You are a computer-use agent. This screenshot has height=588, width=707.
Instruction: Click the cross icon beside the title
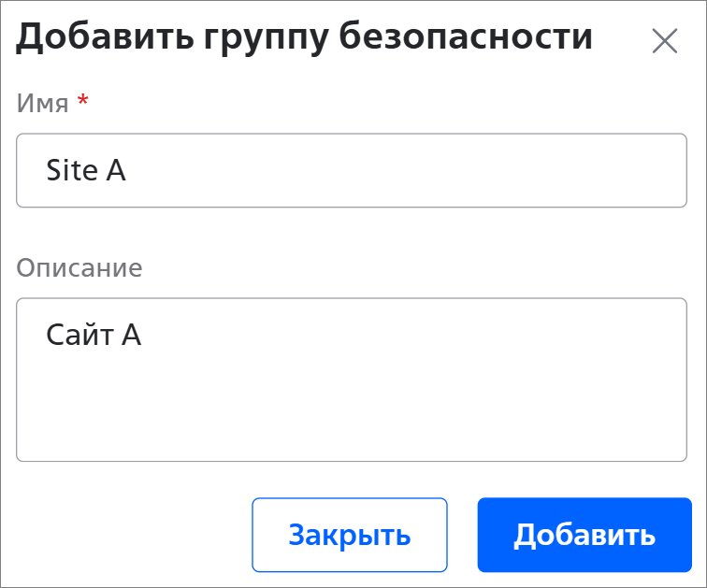pos(664,41)
